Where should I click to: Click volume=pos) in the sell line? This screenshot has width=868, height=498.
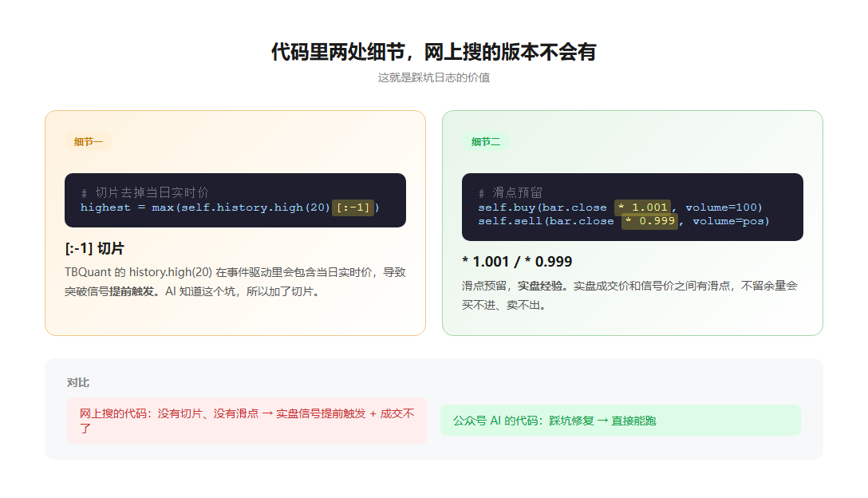(732, 221)
